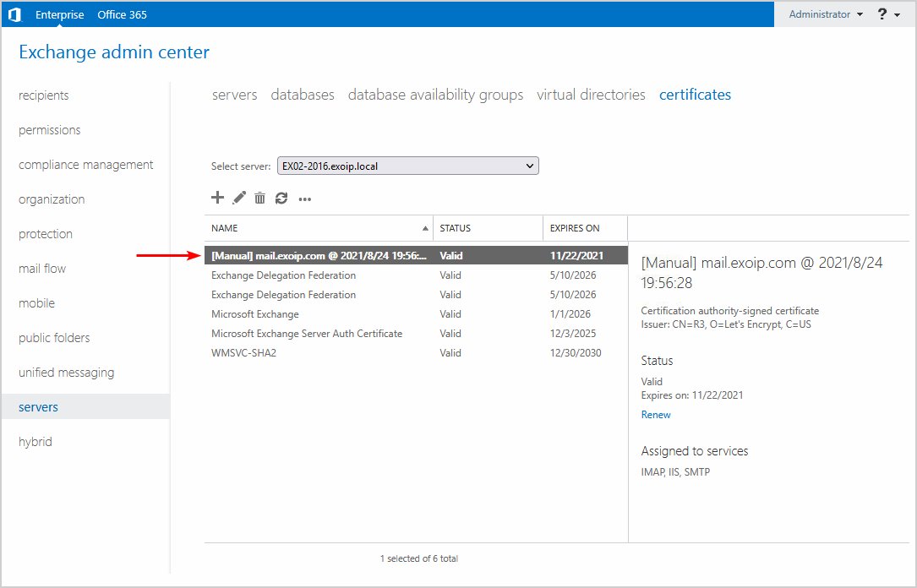Screen dimensions: 917x588
Task: Click expiry date 1/1/2026 cell
Action: [x=570, y=314]
